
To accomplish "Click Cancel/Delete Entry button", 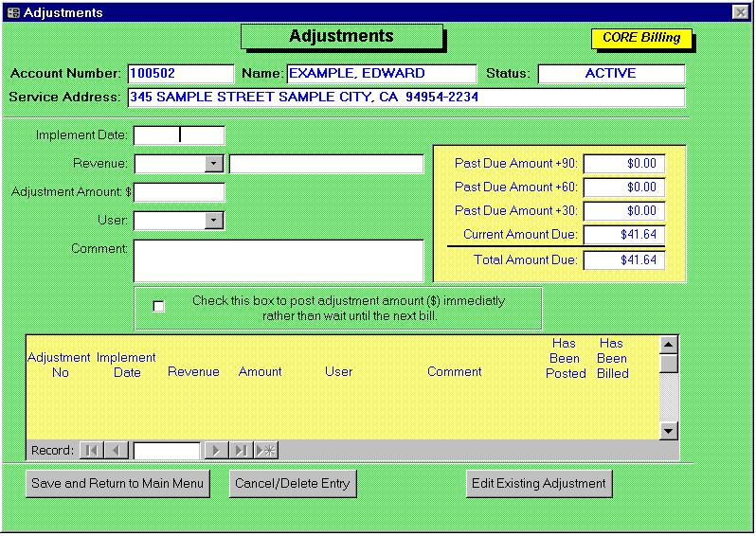I will [x=293, y=484].
